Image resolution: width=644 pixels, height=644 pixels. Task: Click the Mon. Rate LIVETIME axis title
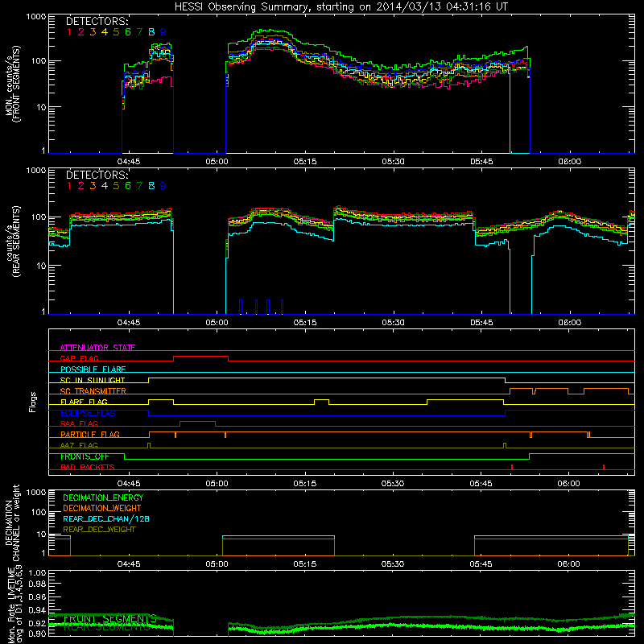[x=15, y=605]
